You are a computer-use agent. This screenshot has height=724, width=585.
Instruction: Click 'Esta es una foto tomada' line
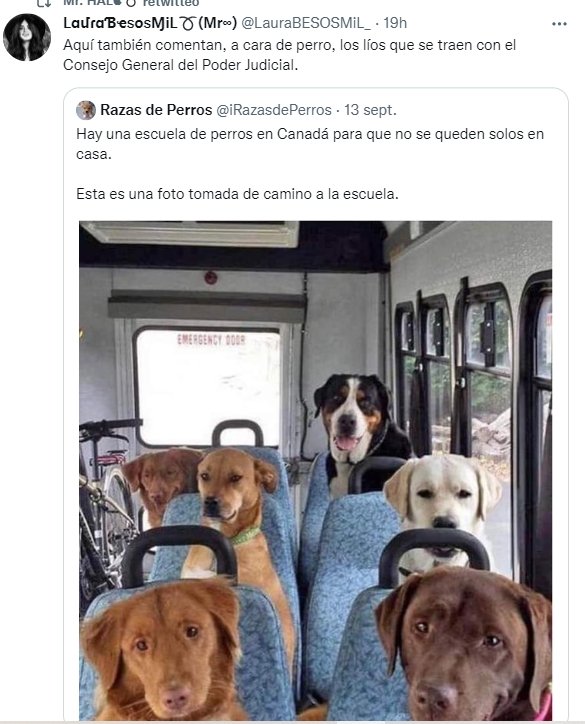click(x=237, y=194)
